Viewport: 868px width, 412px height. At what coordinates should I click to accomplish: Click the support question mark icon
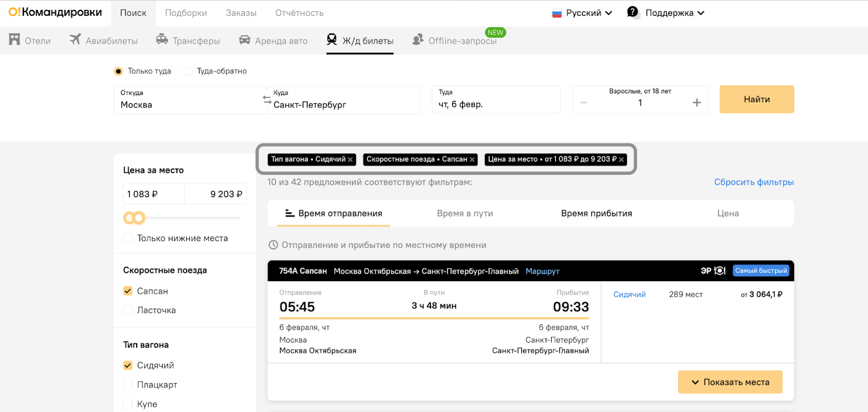point(633,12)
